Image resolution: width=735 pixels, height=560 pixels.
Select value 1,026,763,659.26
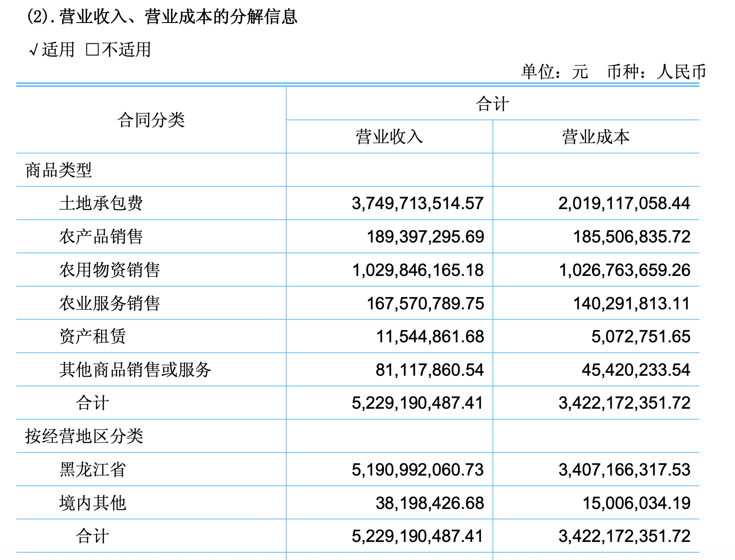click(624, 270)
